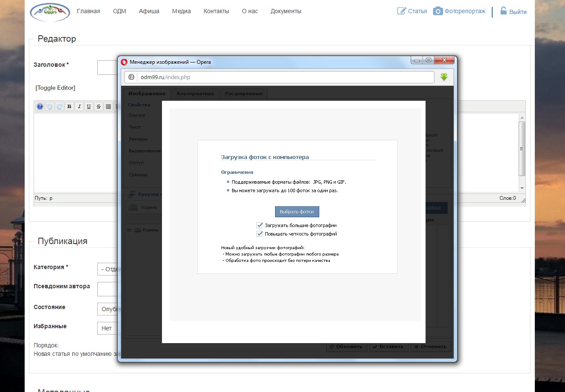Toggle strikethrough formatting in the editor
Screen dimensions: 565x392
point(99,107)
